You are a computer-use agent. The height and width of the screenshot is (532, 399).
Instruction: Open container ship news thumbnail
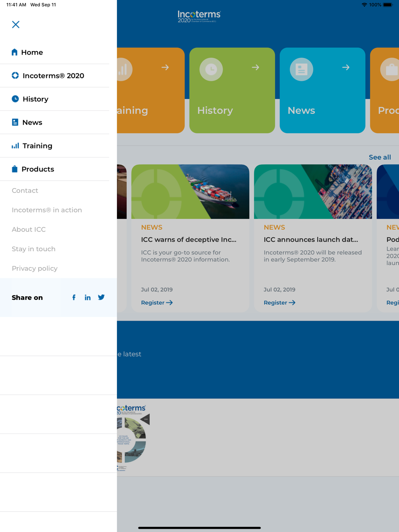[x=190, y=191]
